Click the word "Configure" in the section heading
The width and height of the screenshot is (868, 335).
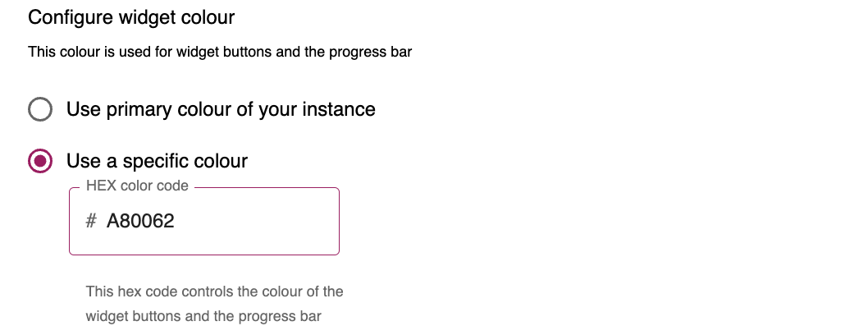pos(66,17)
